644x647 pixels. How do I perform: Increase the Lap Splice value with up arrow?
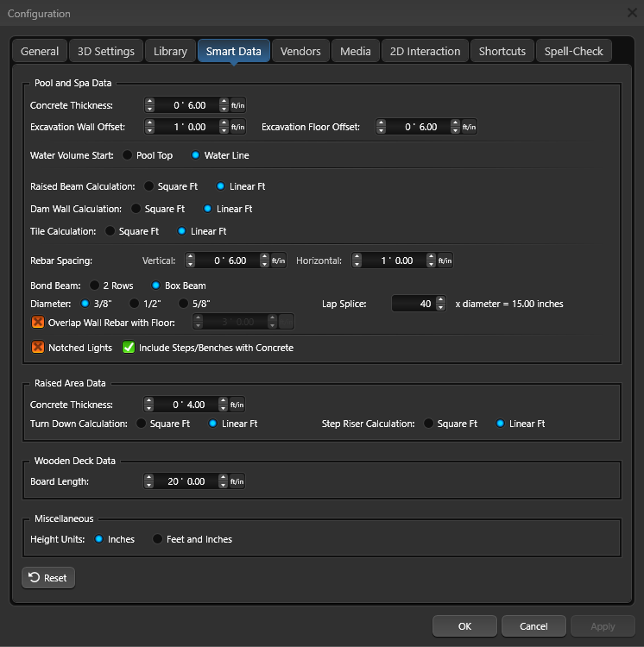point(440,299)
